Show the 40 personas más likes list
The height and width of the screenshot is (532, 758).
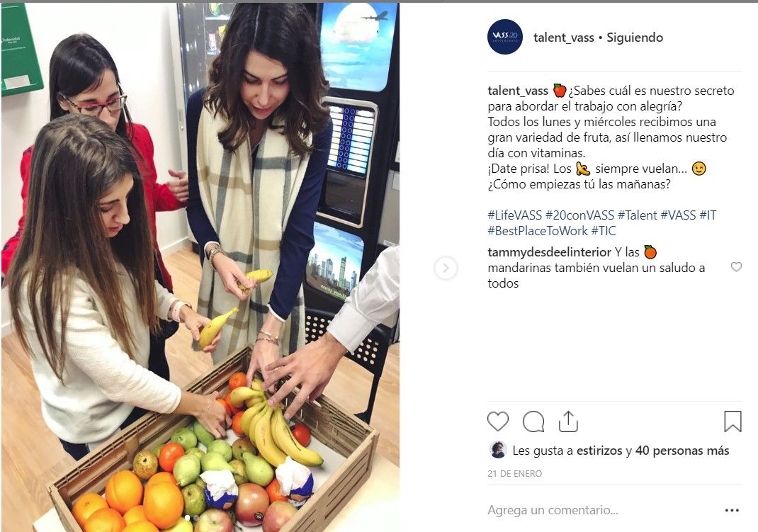coord(682,451)
